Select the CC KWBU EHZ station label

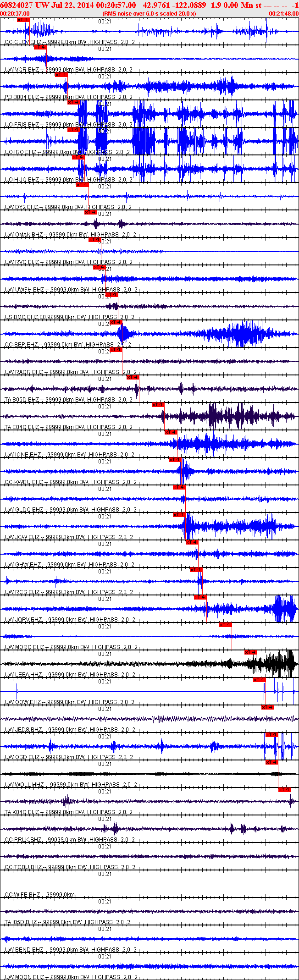point(70,482)
